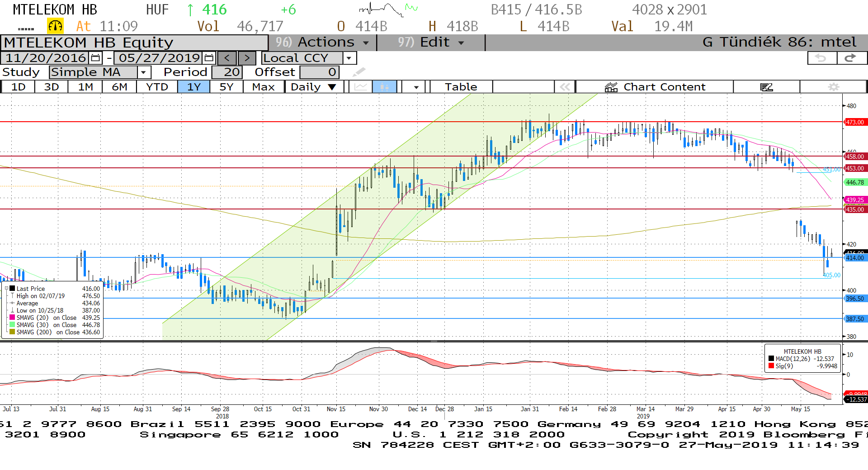This screenshot has width=868, height=470.
Task: Click the Low marker icon in legend
Action: tap(13, 310)
